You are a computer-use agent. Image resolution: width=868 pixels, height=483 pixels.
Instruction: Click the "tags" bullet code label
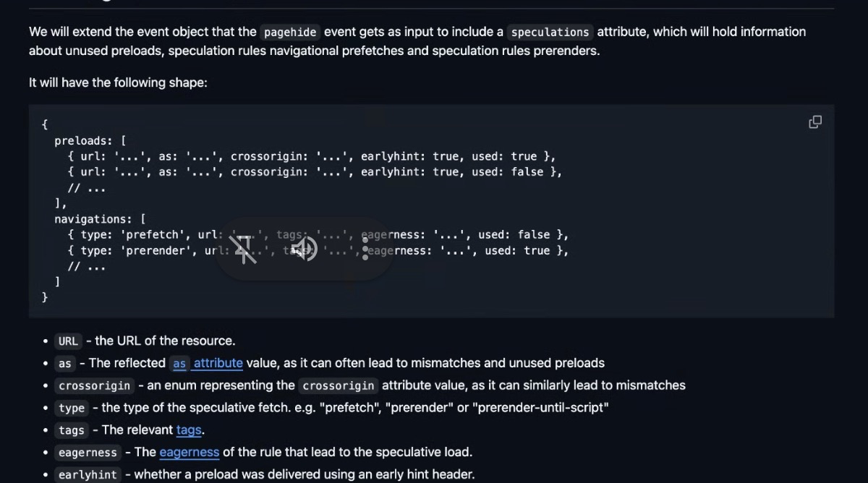point(72,431)
